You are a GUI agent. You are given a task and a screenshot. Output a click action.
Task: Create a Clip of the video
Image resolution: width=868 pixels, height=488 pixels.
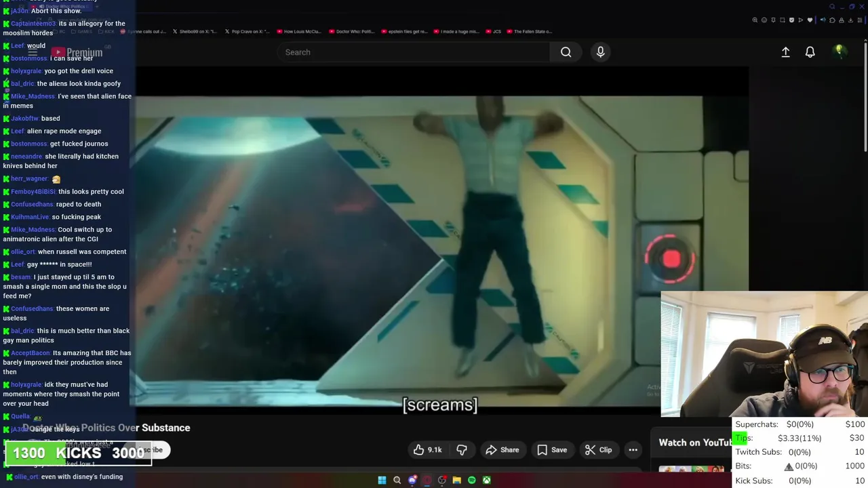(599, 450)
